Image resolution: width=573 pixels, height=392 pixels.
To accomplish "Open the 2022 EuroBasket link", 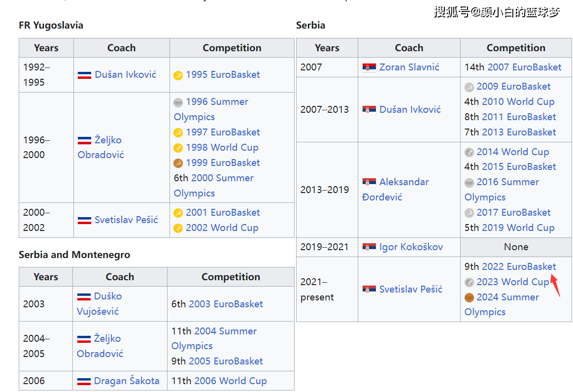I will click(x=519, y=267).
